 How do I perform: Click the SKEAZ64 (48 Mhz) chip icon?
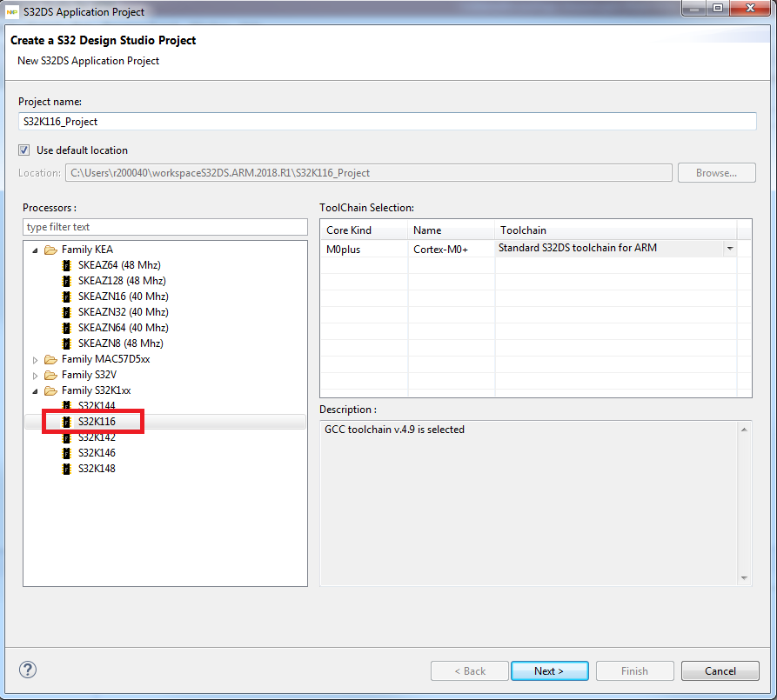click(x=66, y=265)
